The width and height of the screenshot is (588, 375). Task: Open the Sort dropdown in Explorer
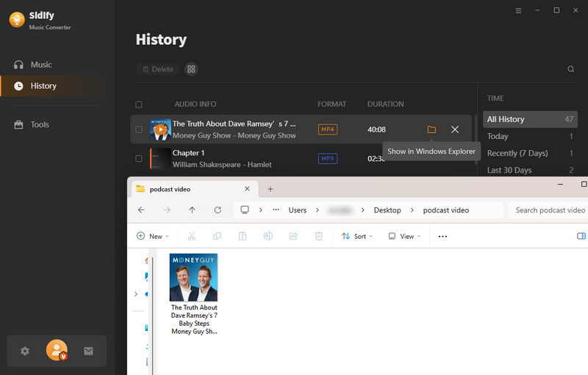coord(357,236)
